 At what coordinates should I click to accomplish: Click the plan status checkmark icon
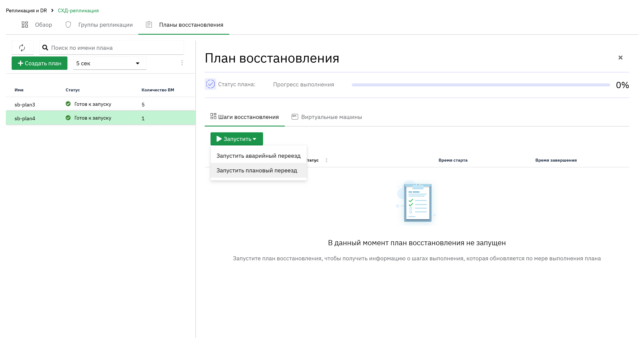click(x=210, y=84)
